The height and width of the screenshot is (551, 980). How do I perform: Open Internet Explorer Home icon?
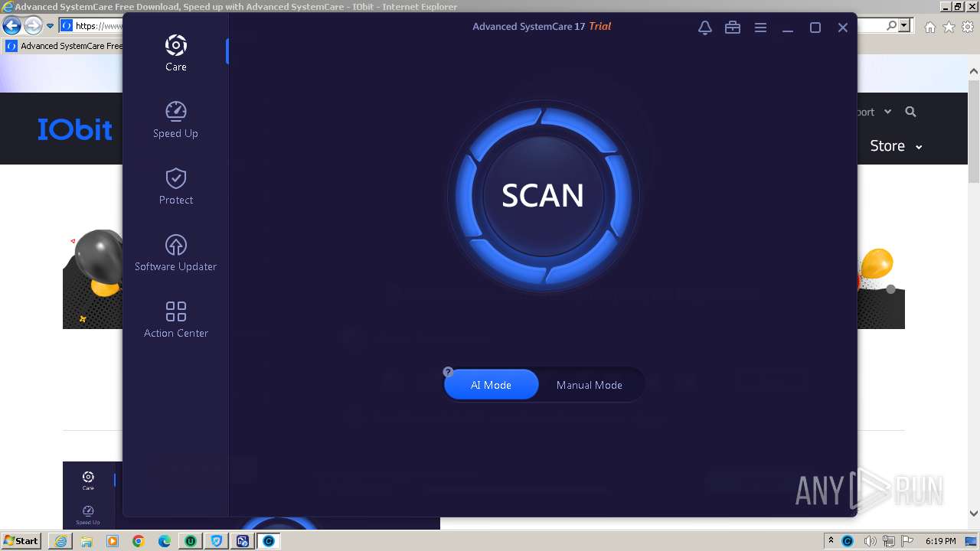929,27
